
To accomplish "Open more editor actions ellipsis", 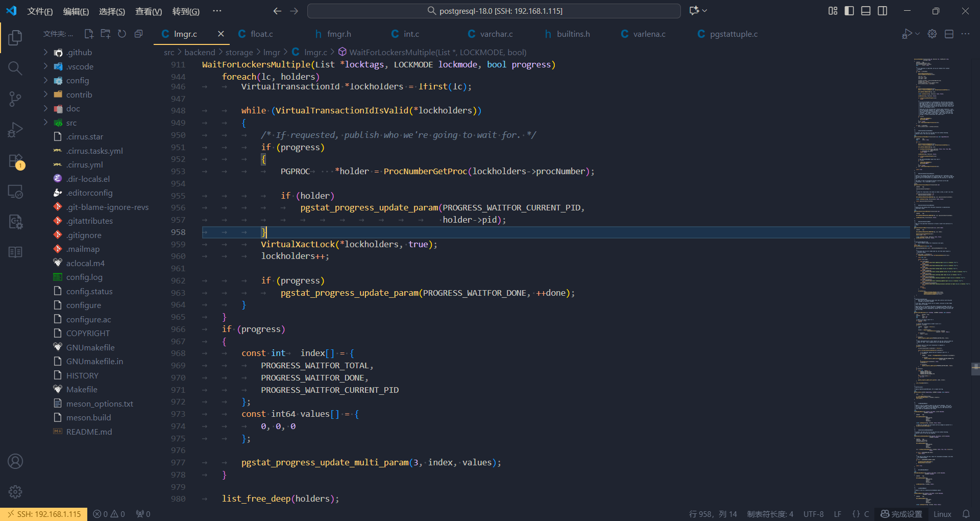I will pyautogui.click(x=965, y=34).
